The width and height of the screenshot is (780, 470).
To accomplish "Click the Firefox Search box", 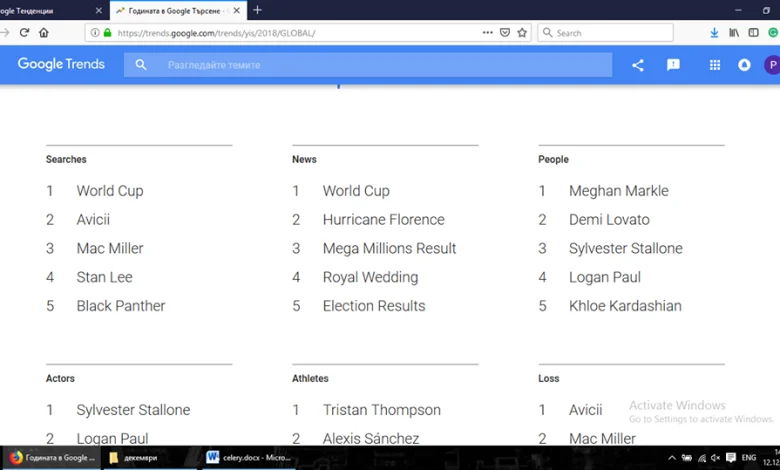I will (x=605, y=33).
